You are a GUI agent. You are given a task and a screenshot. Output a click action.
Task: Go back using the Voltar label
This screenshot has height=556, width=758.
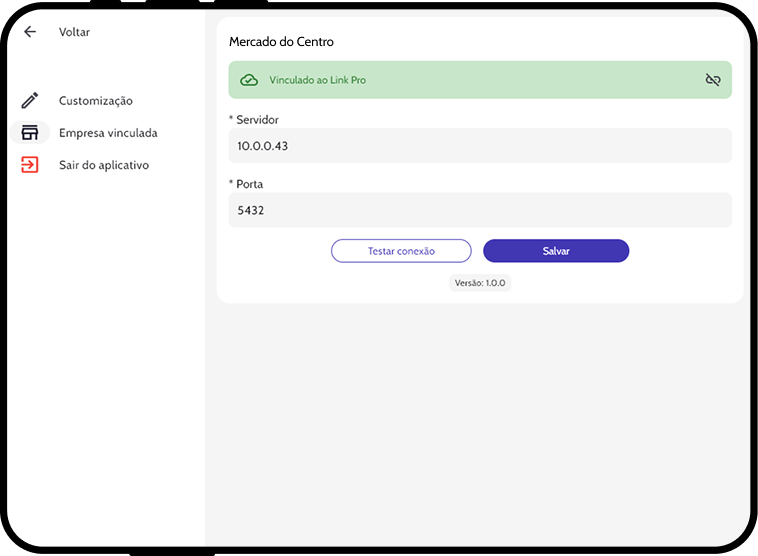click(x=74, y=32)
